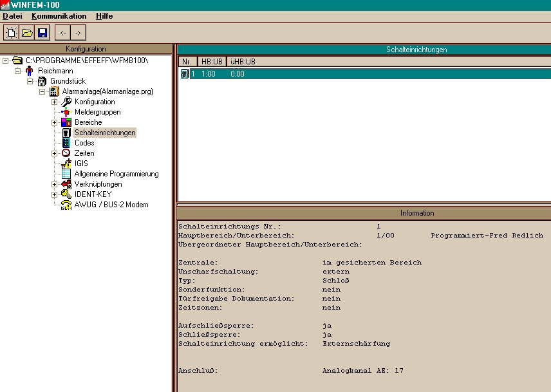
Task: Click the Open folder toolbar icon
Action: click(x=27, y=32)
